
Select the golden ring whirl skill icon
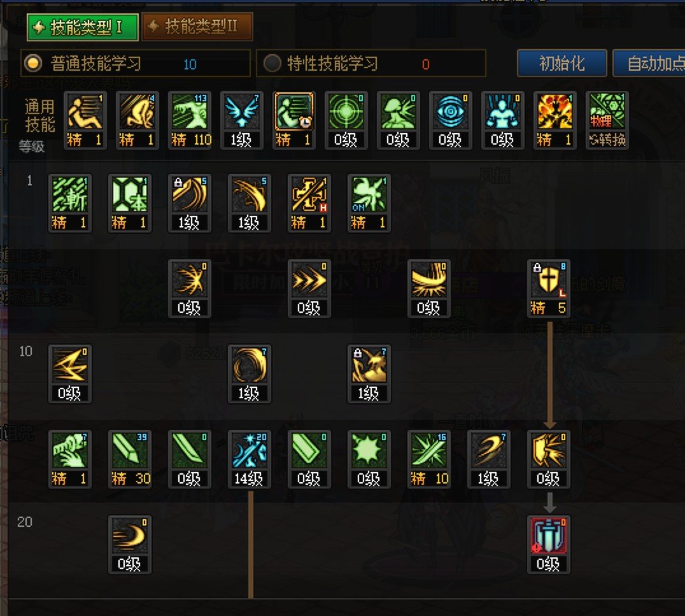[x=250, y=374]
